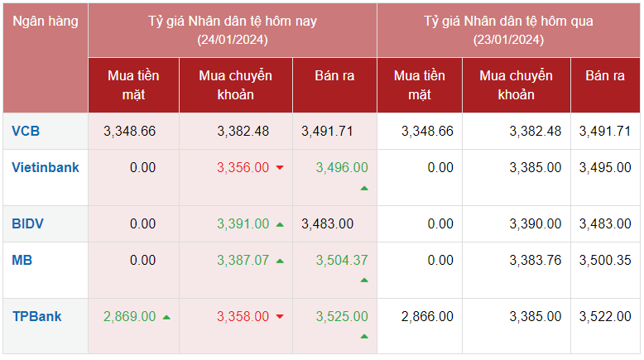
Task: Click today's 'Mua tiền mặt' column header
Action: (133, 85)
